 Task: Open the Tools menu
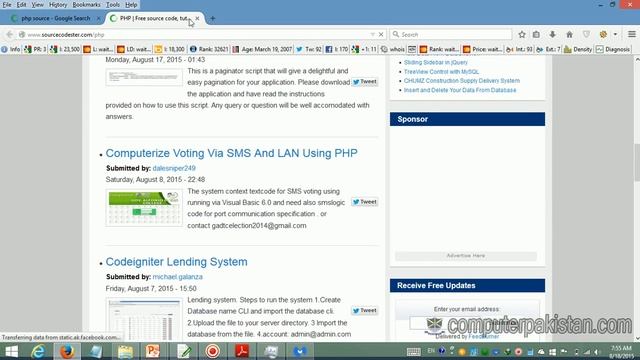pyautogui.click(x=113, y=5)
